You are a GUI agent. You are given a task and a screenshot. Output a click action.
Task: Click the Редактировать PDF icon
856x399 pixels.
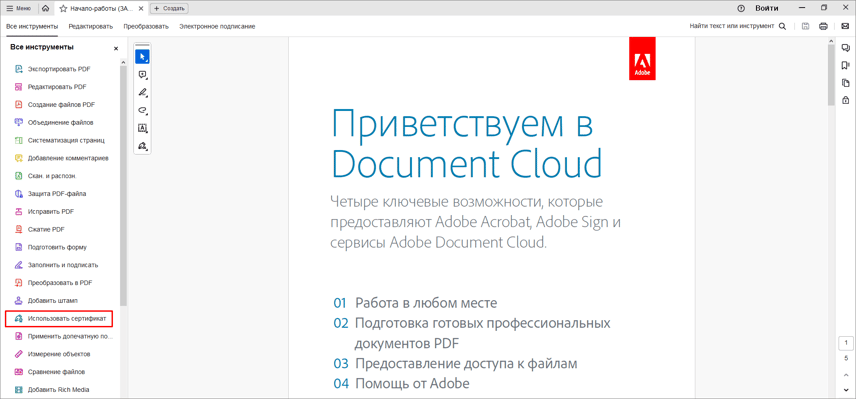click(x=19, y=87)
